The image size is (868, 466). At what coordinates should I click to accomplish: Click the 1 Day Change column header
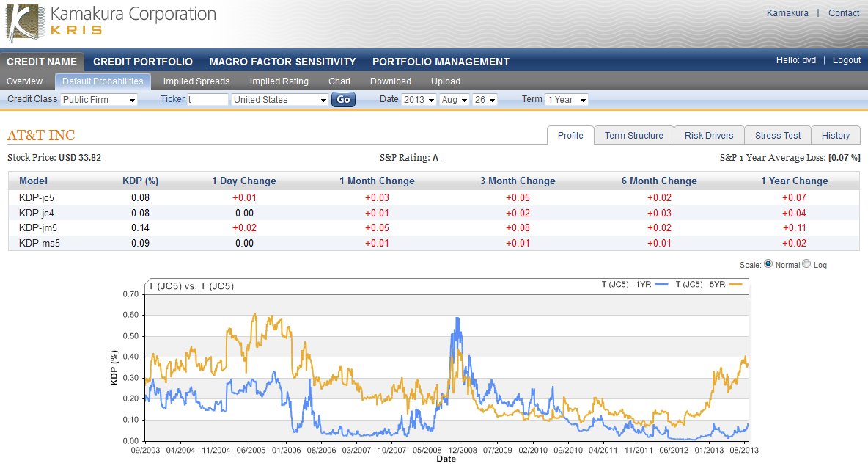click(244, 181)
